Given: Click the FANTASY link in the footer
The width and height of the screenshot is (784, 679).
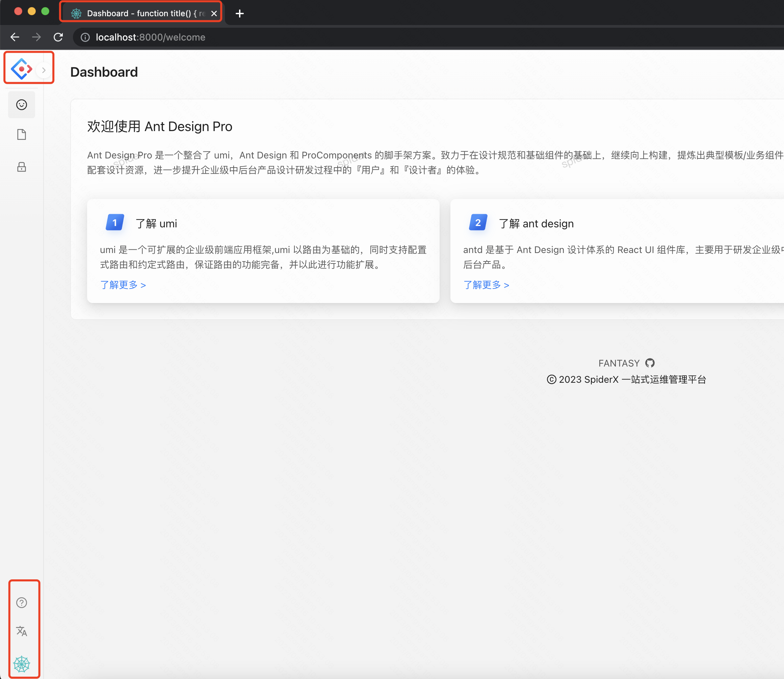Looking at the screenshot, I should coord(619,362).
